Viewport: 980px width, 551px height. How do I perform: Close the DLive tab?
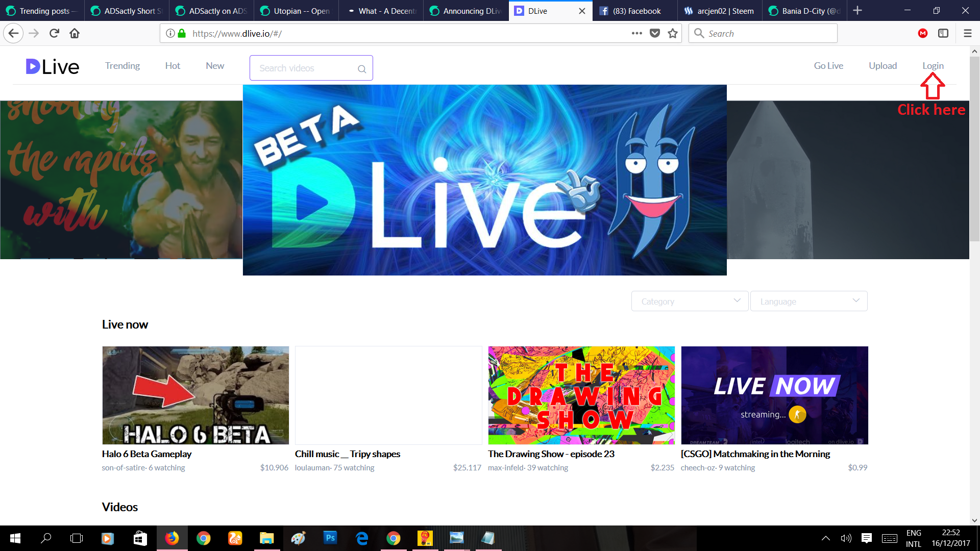(582, 11)
